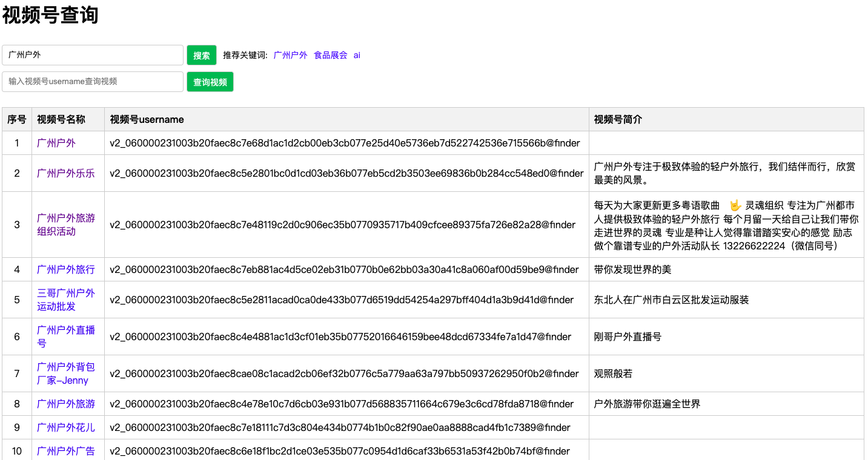Click the description 刚哥户外直播号

point(628,337)
